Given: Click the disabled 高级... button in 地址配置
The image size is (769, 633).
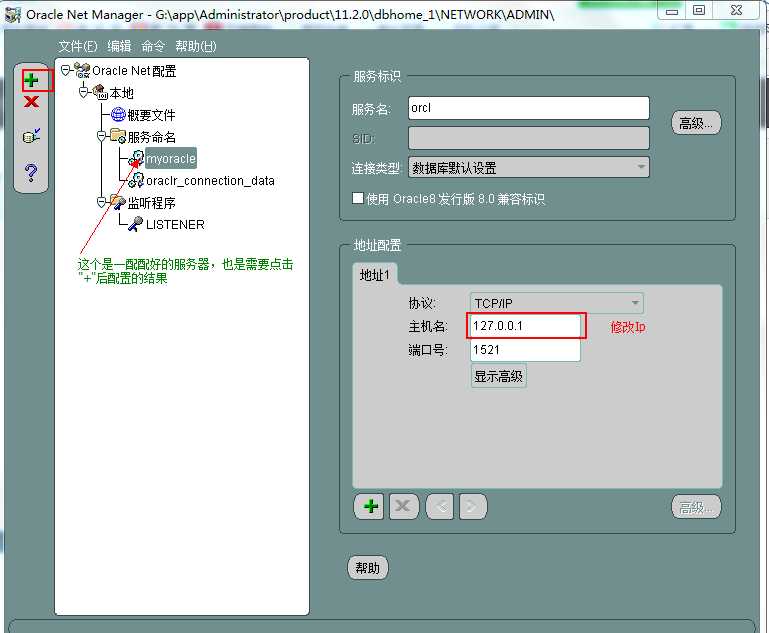Looking at the screenshot, I should [x=696, y=507].
